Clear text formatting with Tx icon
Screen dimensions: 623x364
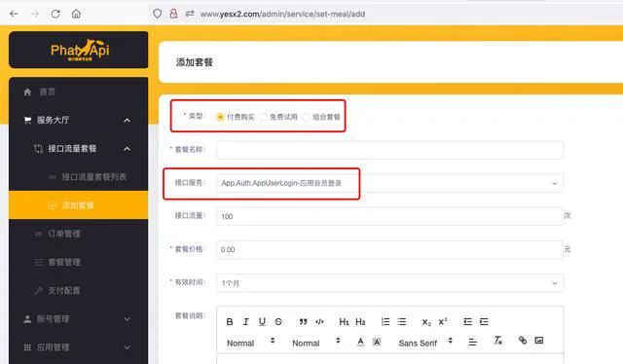click(497, 341)
